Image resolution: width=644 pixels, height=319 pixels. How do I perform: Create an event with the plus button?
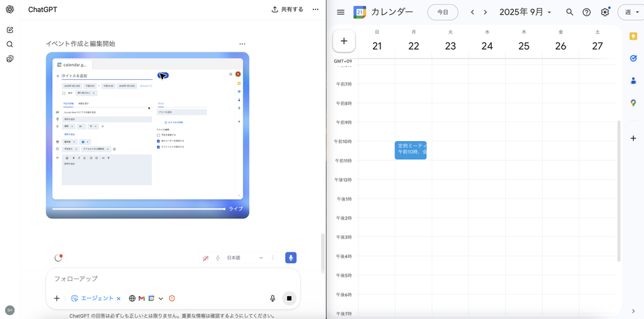344,41
